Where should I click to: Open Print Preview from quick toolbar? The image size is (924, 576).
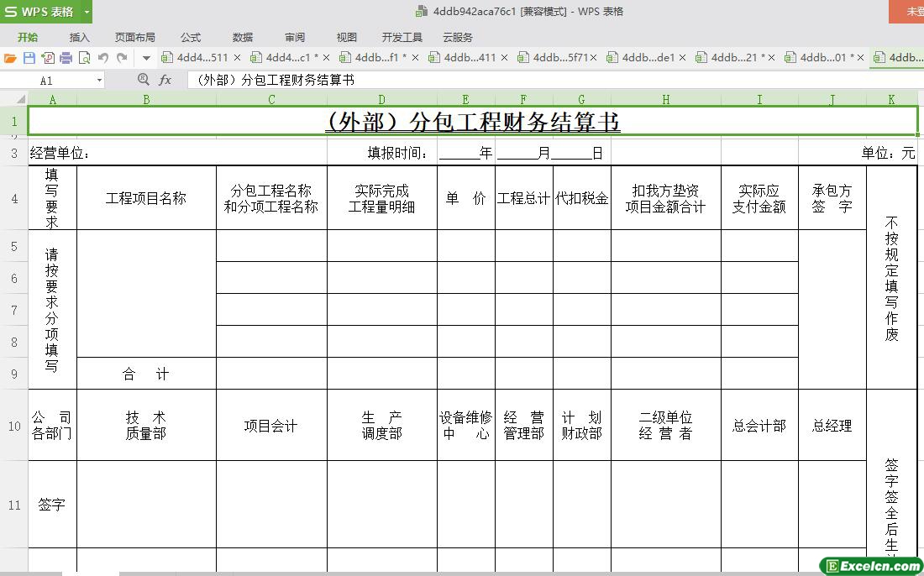point(84,58)
